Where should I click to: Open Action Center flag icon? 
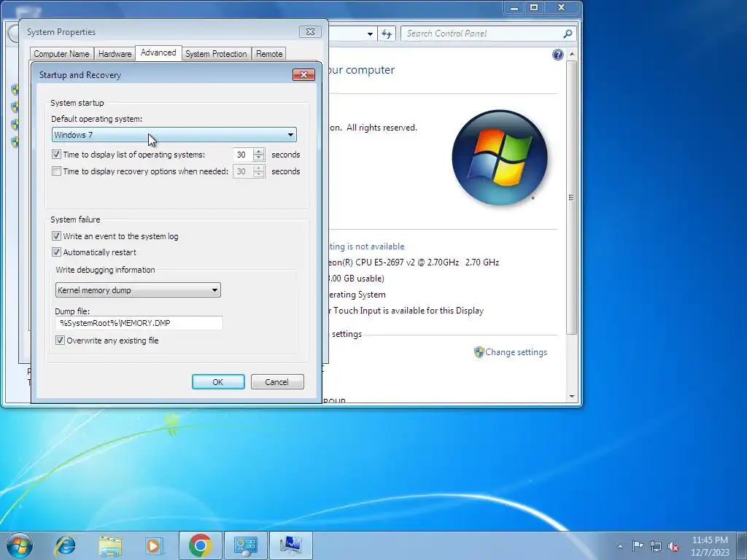coord(638,545)
